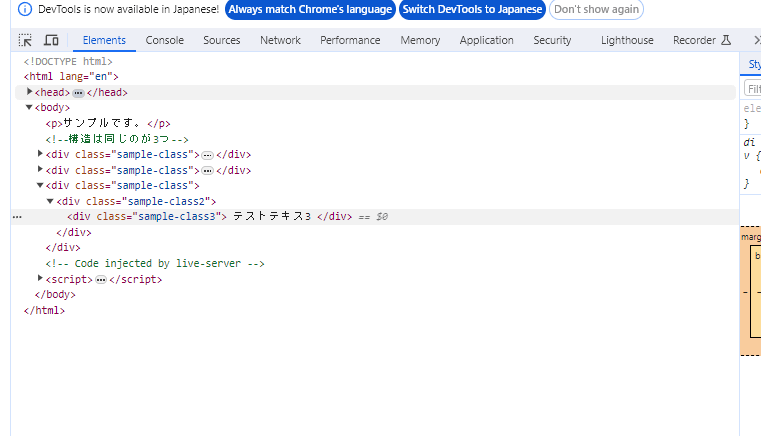
Task: Collapse the body element
Action: coord(29,107)
